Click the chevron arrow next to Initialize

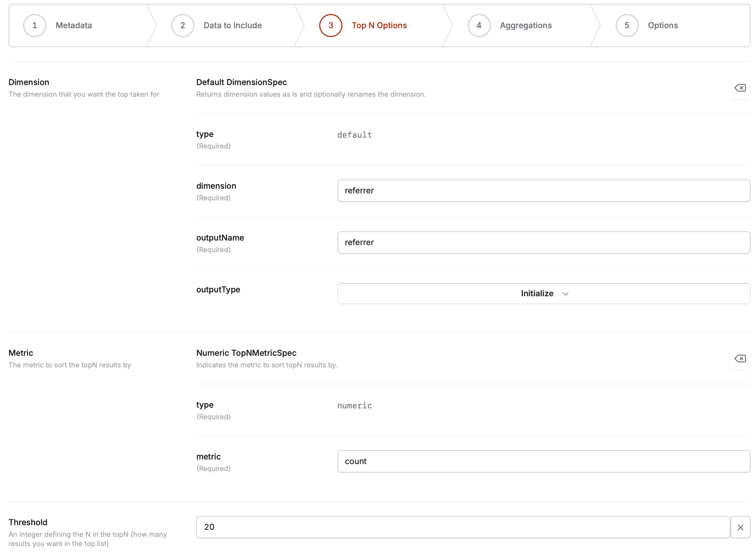[565, 294]
